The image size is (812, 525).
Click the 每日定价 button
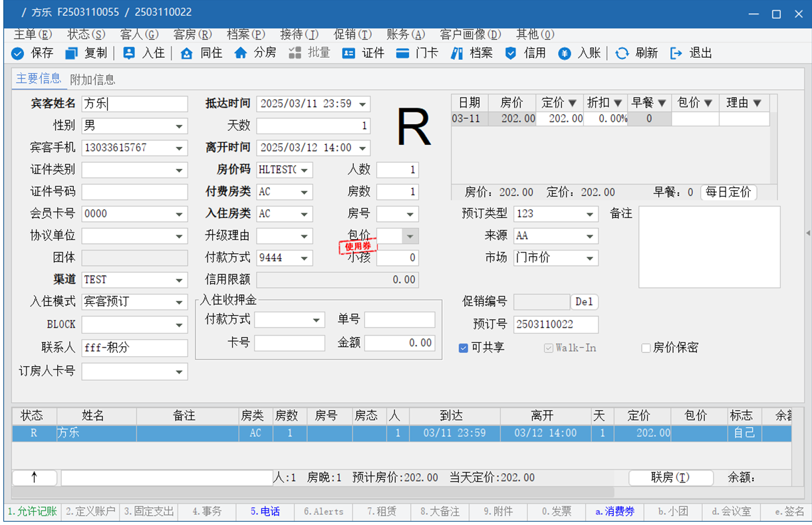tap(728, 192)
